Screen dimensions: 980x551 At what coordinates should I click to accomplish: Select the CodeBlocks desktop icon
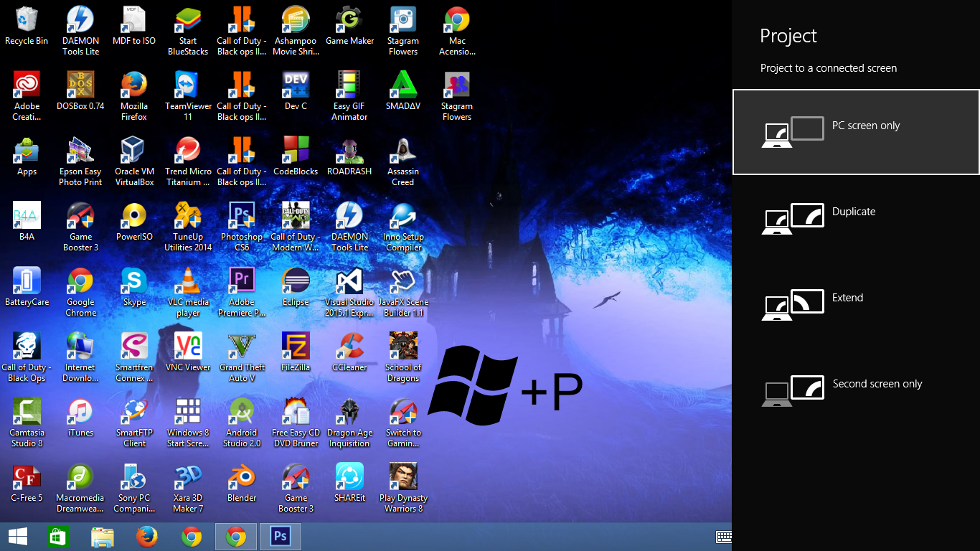(x=296, y=157)
